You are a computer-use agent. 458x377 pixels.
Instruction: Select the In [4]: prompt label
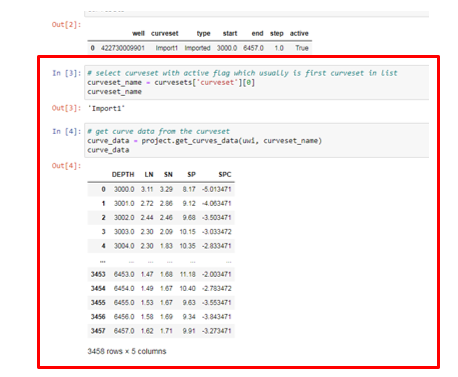pyautogui.click(x=66, y=131)
